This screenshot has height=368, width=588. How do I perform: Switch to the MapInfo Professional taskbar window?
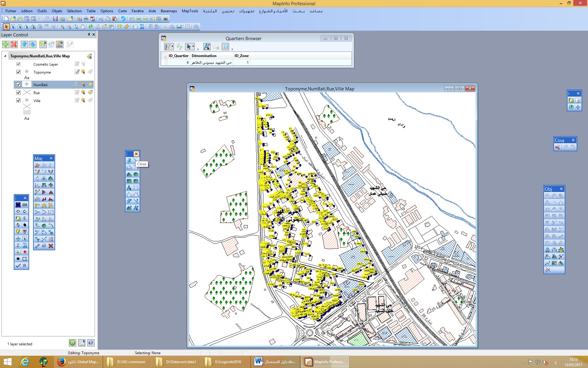[325, 362]
